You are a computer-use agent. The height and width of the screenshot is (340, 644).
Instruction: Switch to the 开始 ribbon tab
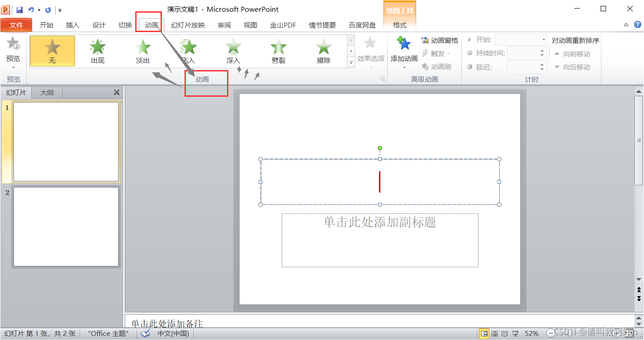[47, 25]
